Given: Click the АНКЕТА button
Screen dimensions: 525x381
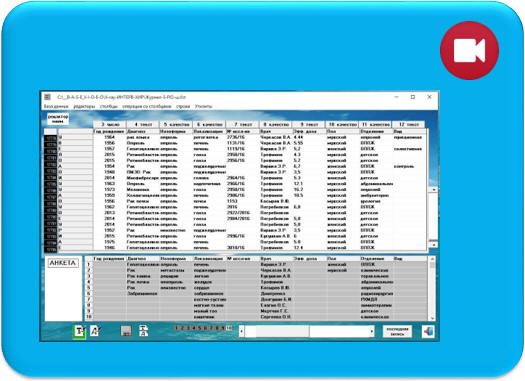Looking at the screenshot, I should (x=63, y=263).
